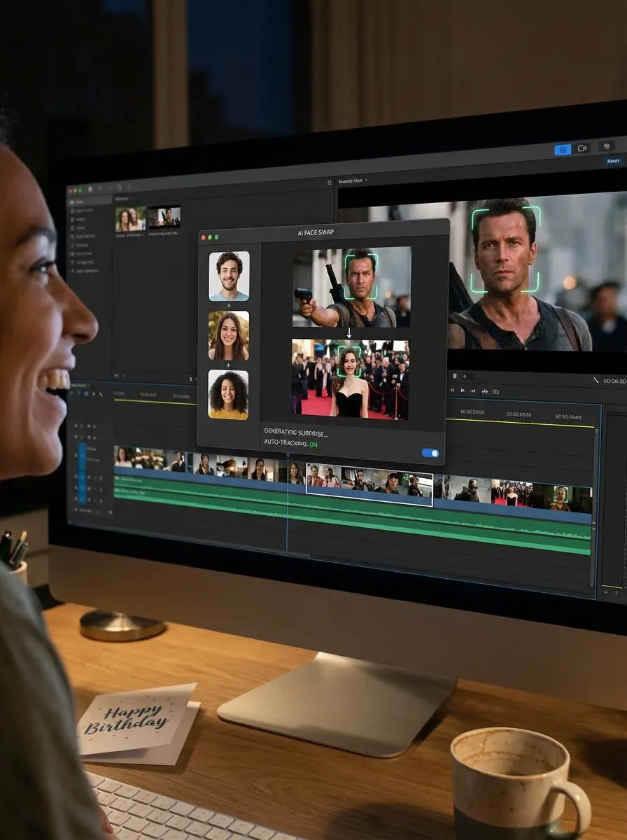Click the camera icon in the top toolbar
Image resolution: width=627 pixels, height=840 pixels.
pyautogui.click(x=583, y=148)
